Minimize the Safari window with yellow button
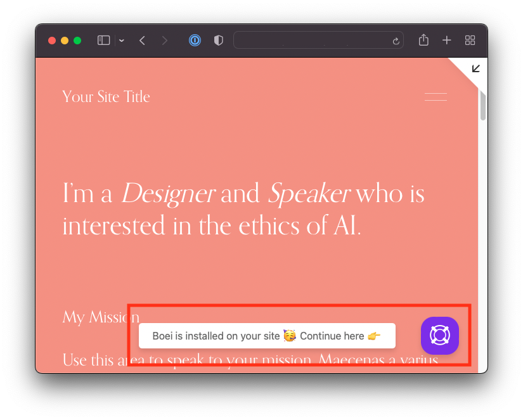The height and width of the screenshot is (420, 523). pos(65,41)
